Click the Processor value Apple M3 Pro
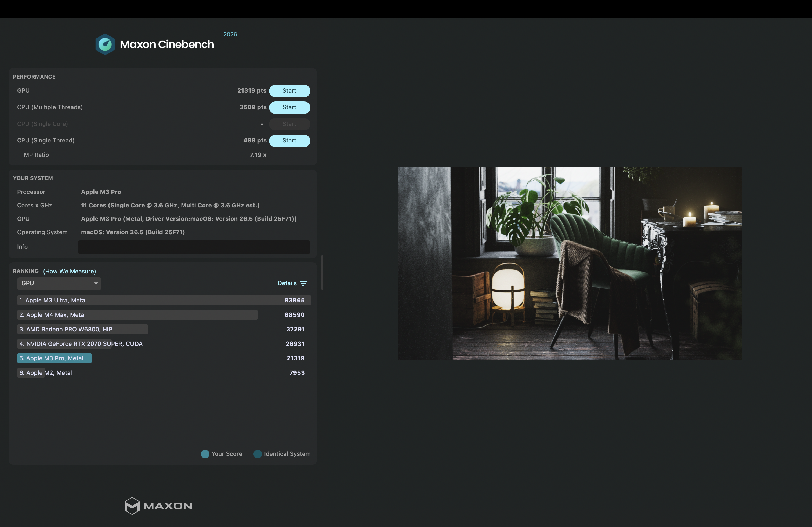Viewport: 812px width, 527px height. 101,192
